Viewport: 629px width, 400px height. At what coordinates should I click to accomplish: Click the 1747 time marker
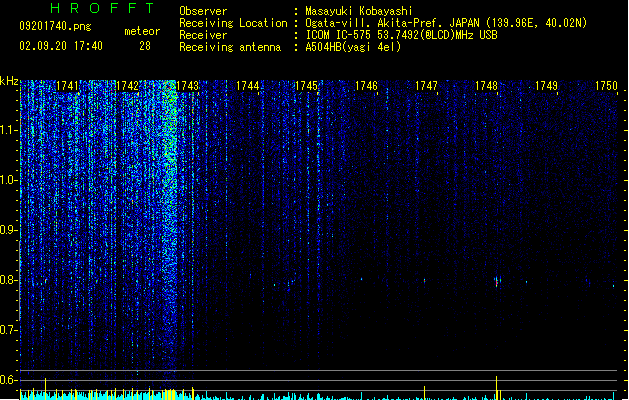(426, 86)
